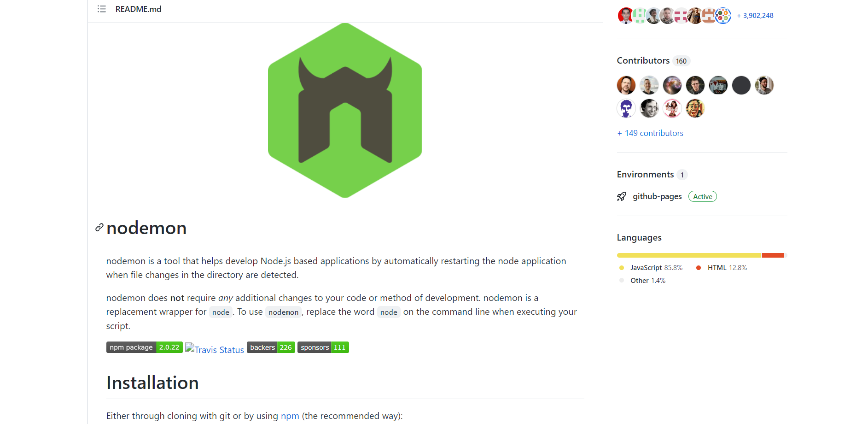Click the contributors count badge '160'
This screenshot has width=868, height=424.
click(x=682, y=61)
